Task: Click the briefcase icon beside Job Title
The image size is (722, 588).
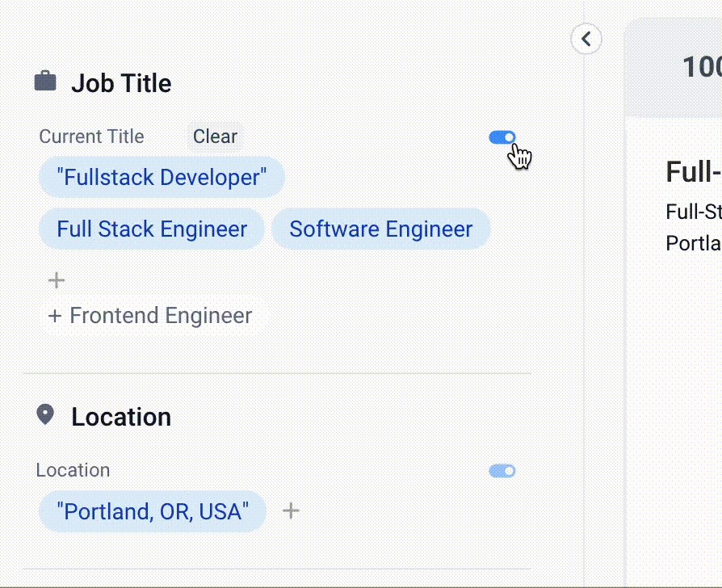Action: [x=45, y=82]
